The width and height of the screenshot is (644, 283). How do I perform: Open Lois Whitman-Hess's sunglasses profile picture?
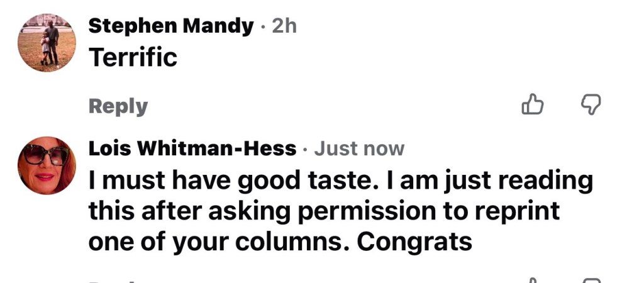pos(47,165)
